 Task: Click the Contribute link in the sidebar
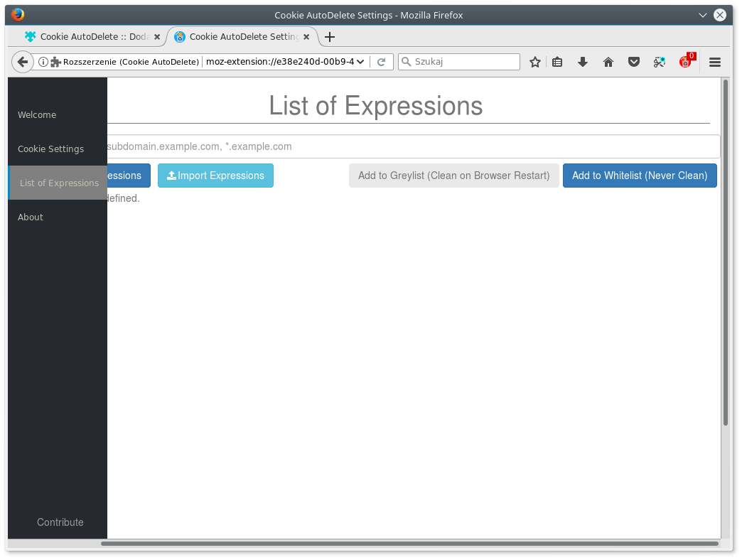[60, 522]
